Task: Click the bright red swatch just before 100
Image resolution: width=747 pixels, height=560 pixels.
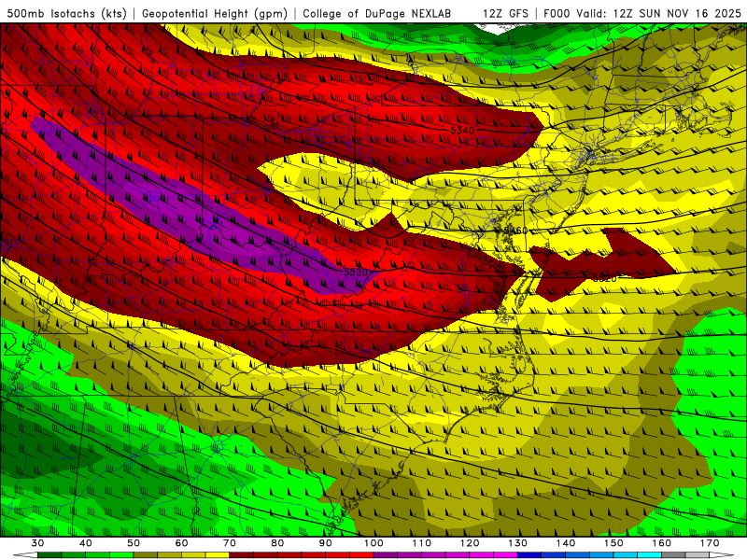Action: pyautogui.click(x=361, y=555)
